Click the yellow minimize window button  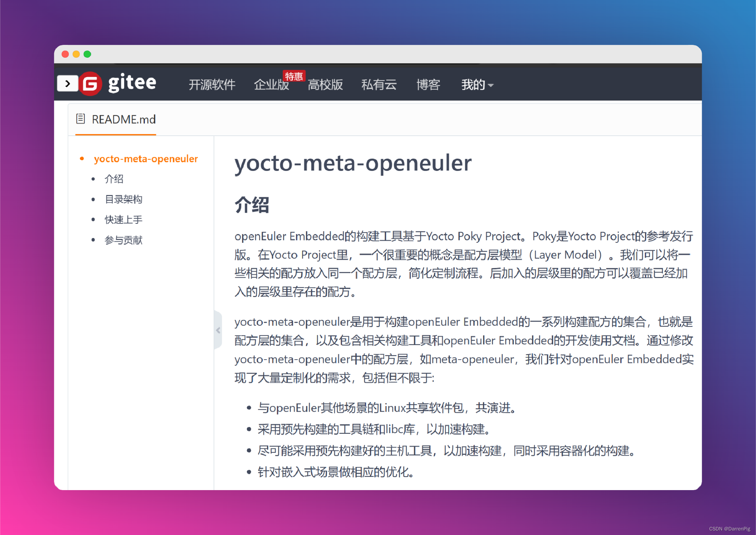(x=76, y=54)
